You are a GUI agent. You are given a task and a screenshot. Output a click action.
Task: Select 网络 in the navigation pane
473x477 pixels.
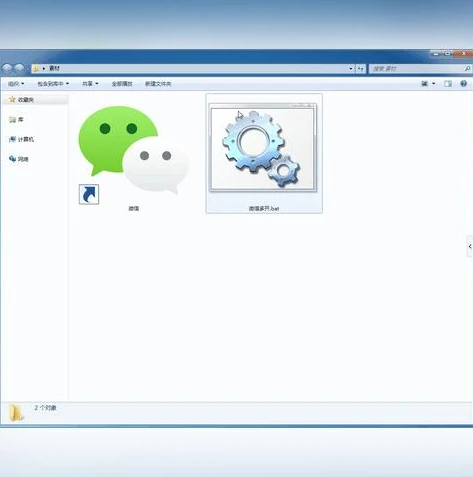[x=23, y=159]
